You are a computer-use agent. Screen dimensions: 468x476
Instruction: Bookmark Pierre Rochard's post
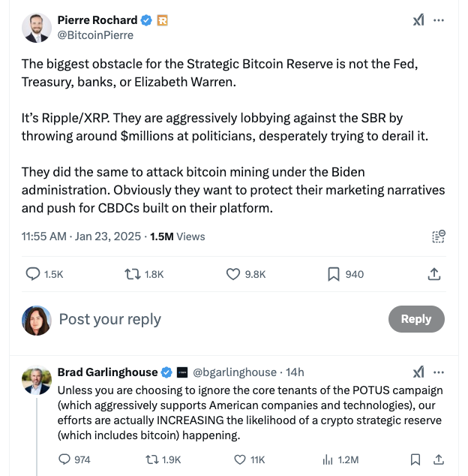click(334, 274)
